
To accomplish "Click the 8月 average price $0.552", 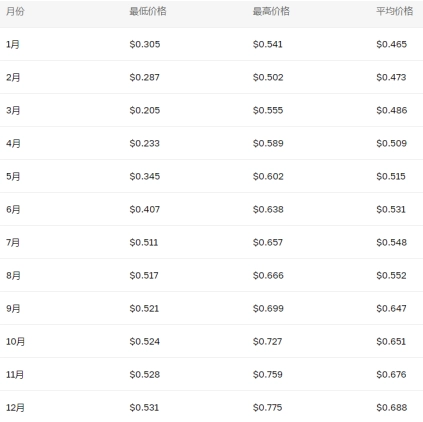I will point(391,275).
